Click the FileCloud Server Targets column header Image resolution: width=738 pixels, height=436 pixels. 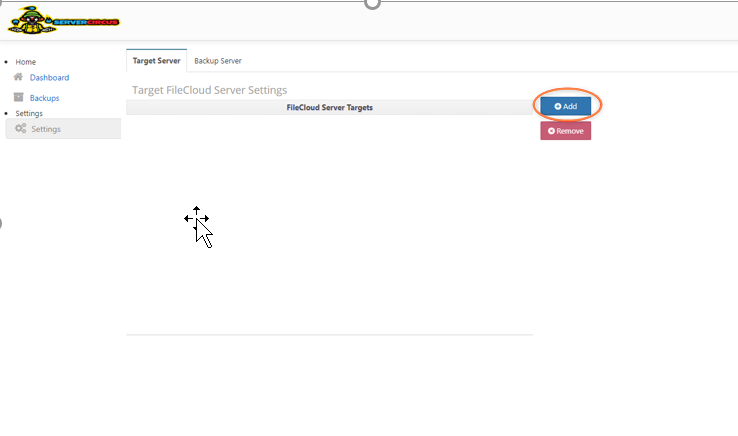pos(329,107)
